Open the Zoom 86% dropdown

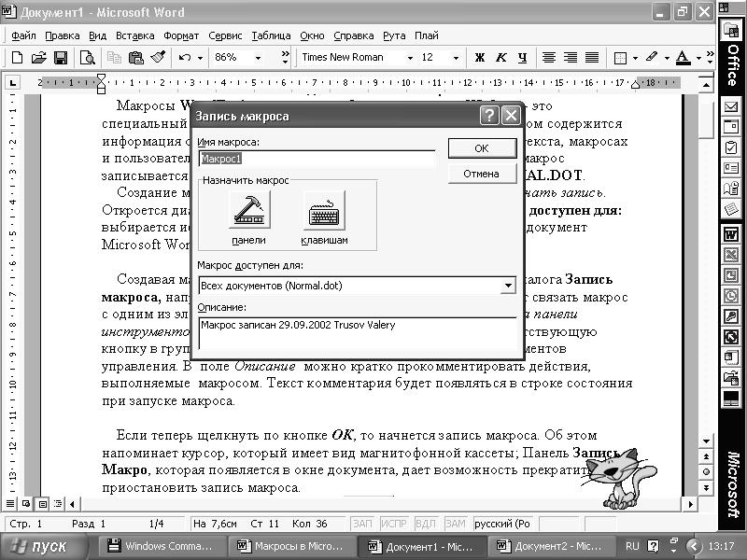[259, 58]
